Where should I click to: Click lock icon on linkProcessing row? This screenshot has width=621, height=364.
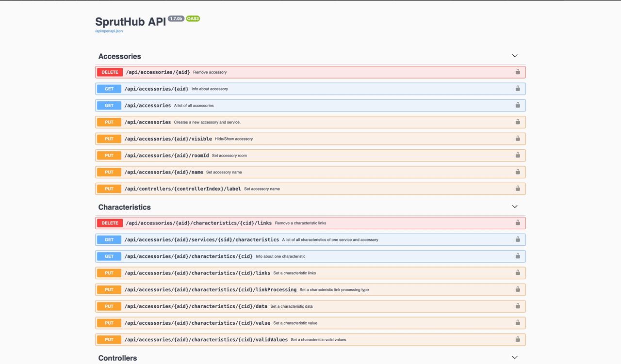[x=518, y=289]
